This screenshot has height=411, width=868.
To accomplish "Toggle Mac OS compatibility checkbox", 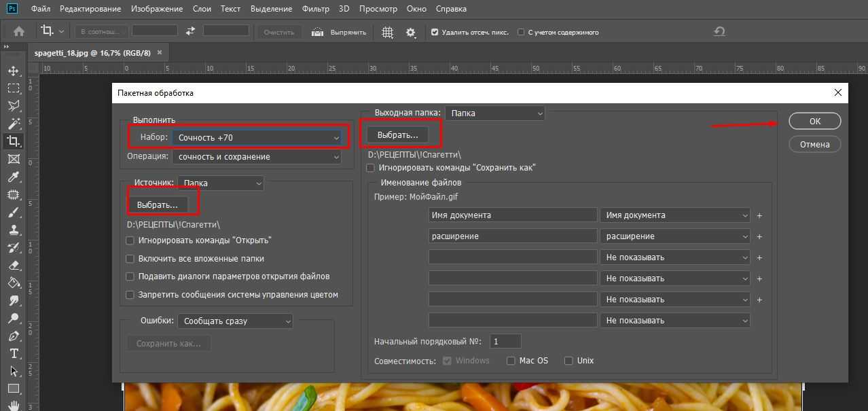I will pyautogui.click(x=511, y=361).
